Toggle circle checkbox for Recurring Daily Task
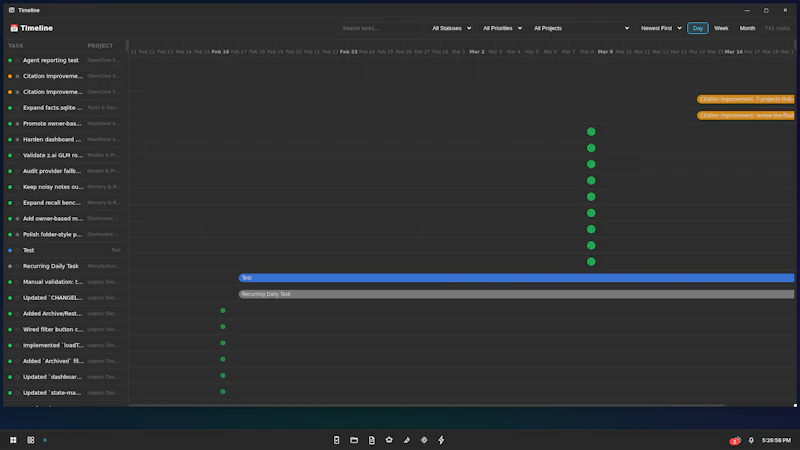This screenshot has height=450, width=800. (17, 266)
